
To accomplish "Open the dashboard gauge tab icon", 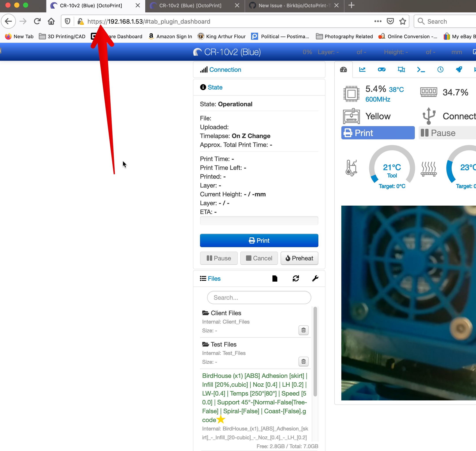I will click(x=343, y=70).
